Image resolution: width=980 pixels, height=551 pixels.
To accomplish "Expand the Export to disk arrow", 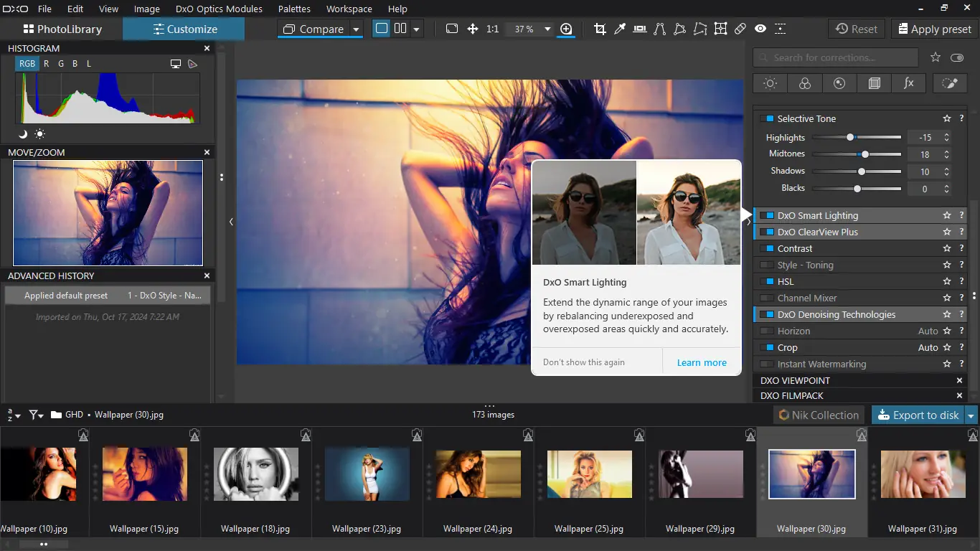I will coord(971,415).
